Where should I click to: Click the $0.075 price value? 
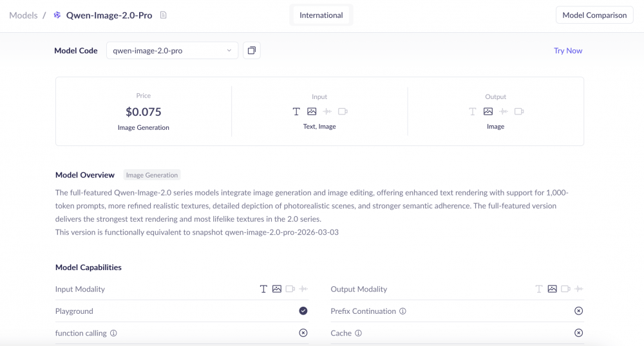pos(144,111)
